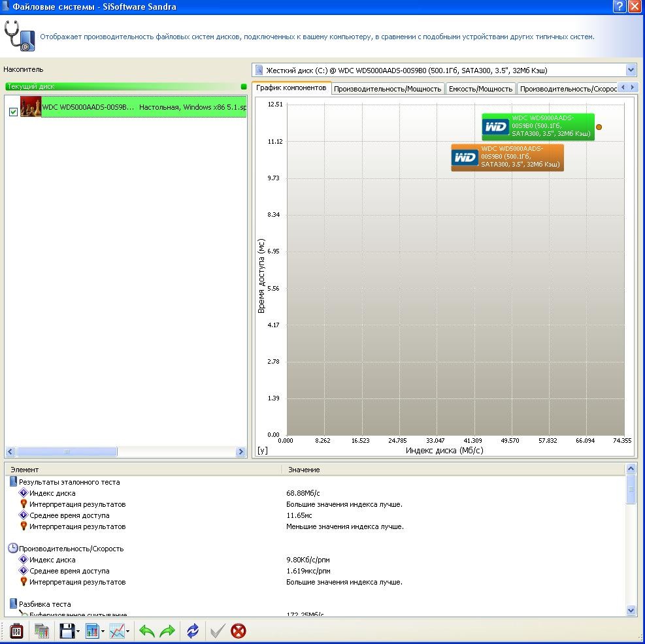Click the Результаты эталонного теста book icon

point(13,481)
